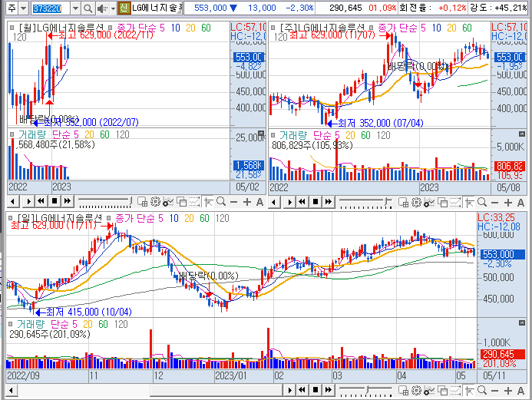Expand the stock code 373220 history dropdown

tap(76, 8)
